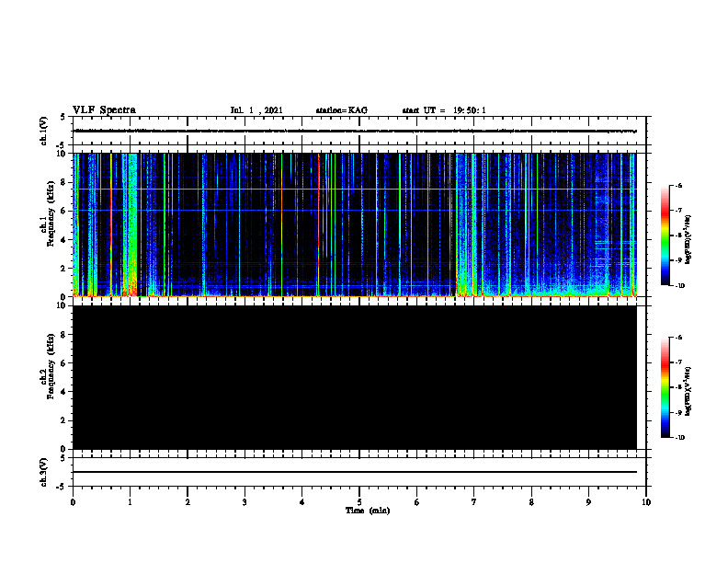Click the time axis tick label "8"

click(531, 502)
